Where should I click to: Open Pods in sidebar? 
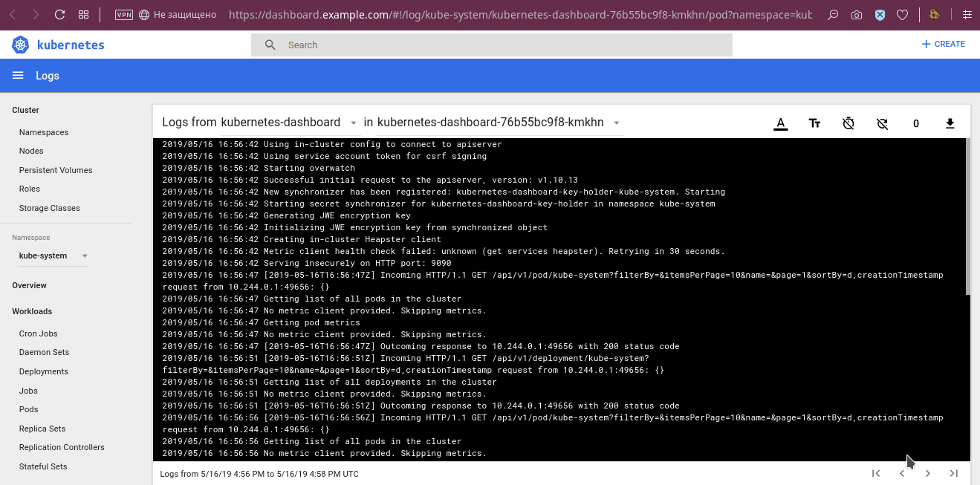click(29, 409)
